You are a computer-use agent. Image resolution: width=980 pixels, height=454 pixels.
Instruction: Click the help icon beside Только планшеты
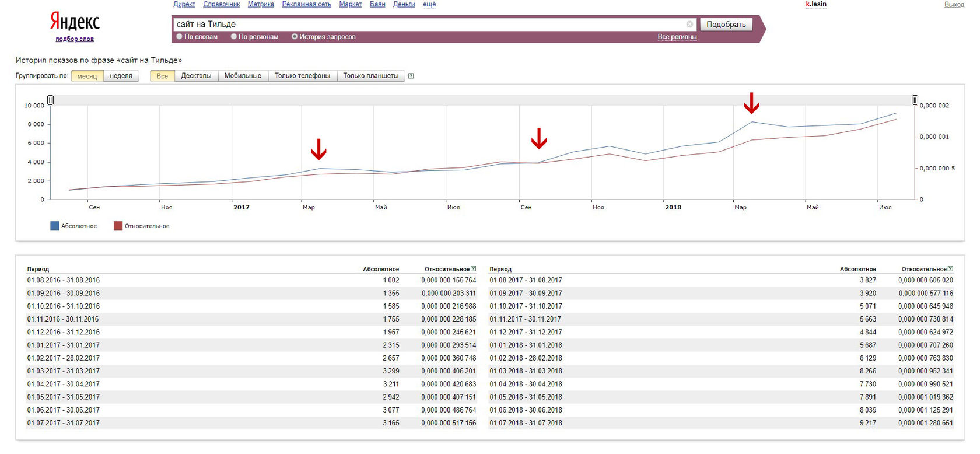coord(411,76)
